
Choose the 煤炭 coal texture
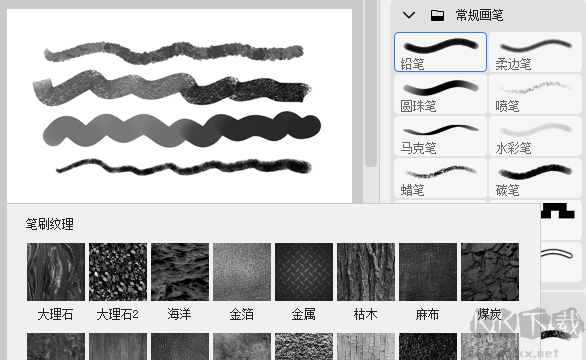click(x=490, y=272)
